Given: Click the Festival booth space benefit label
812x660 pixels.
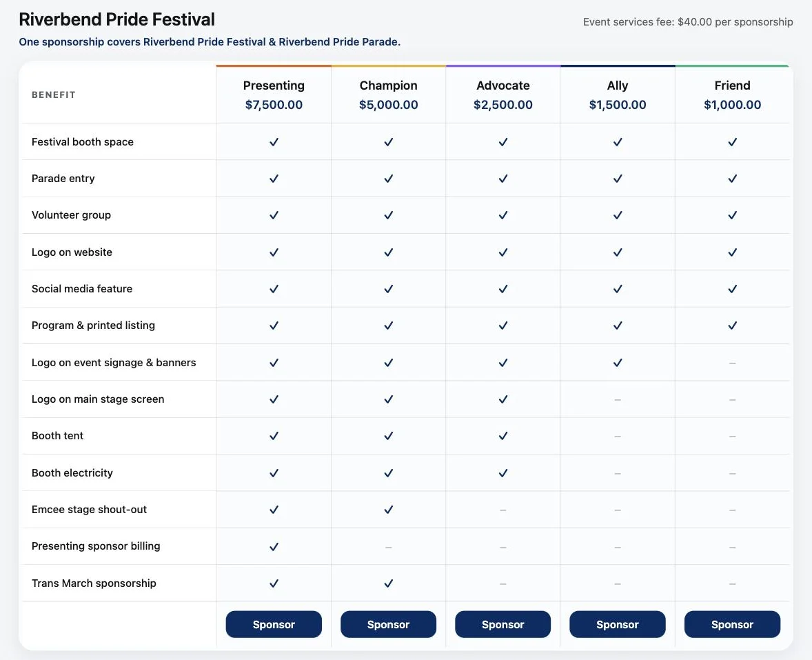Looking at the screenshot, I should click(x=82, y=142).
